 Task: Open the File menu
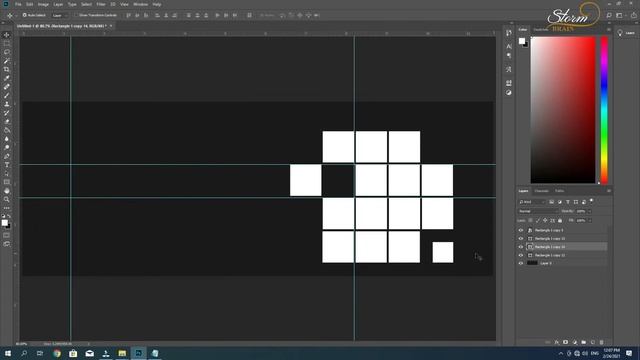tap(18, 4)
